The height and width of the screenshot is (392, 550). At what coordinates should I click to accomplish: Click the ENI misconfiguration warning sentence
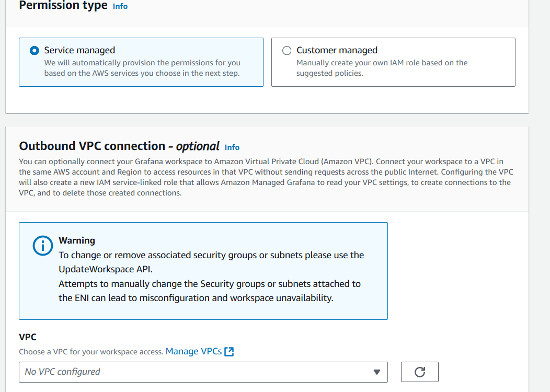pyautogui.click(x=210, y=291)
